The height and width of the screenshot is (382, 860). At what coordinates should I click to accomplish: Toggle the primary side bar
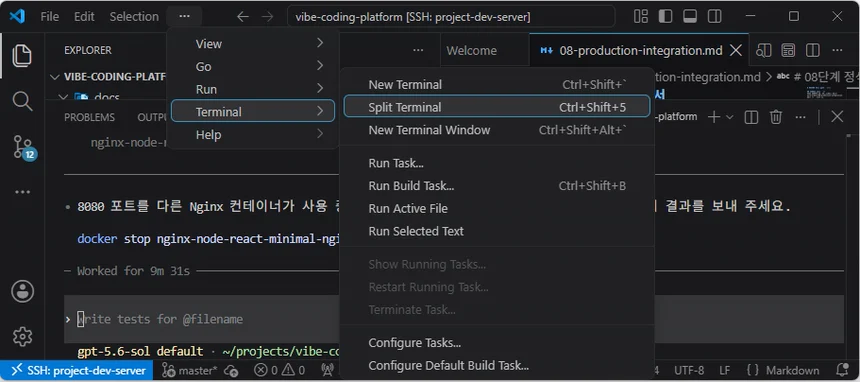coord(665,16)
